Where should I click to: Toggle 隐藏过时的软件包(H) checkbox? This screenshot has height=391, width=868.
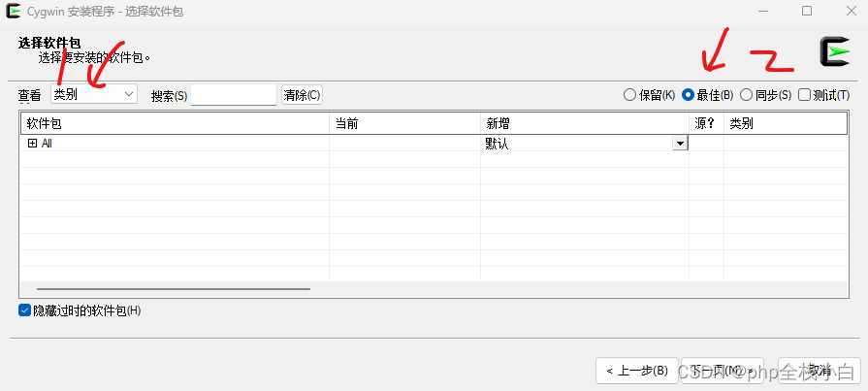tap(24, 310)
